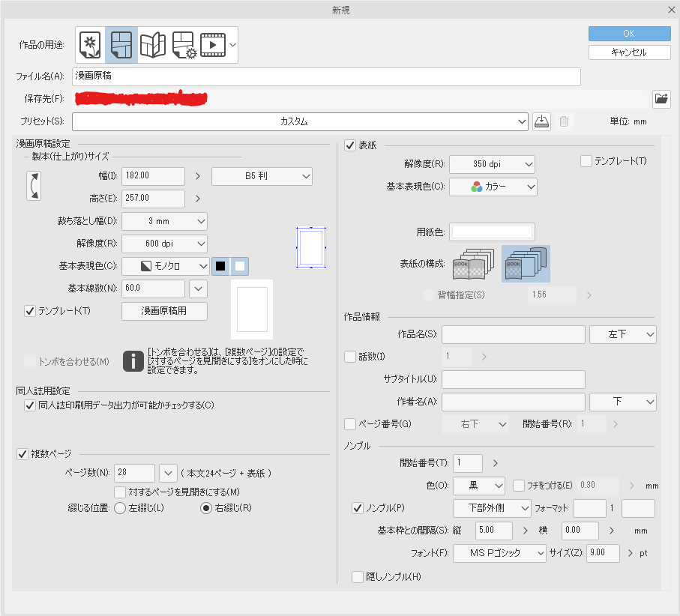The height and width of the screenshot is (616, 680).
Task: Select the 左綴じ binding radio button
Action: pos(119,507)
